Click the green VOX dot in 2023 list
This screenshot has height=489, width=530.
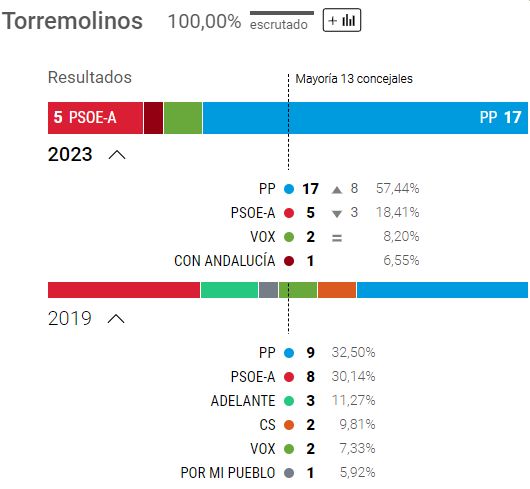coord(289,237)
